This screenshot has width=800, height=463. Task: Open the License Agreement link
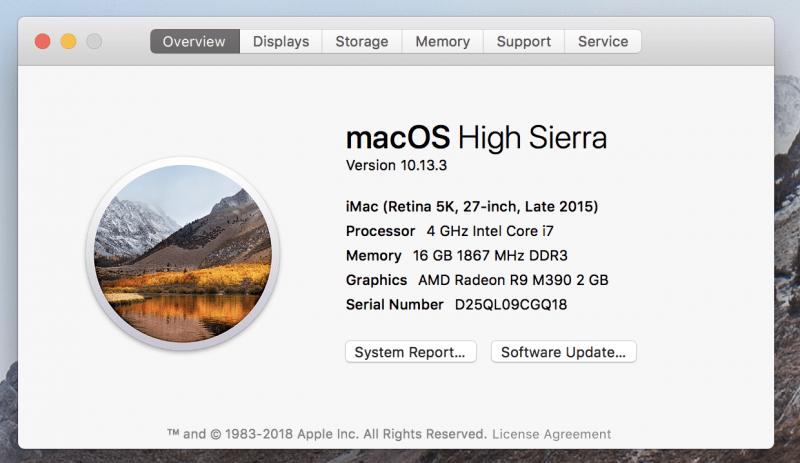click(x=552, y=434)
